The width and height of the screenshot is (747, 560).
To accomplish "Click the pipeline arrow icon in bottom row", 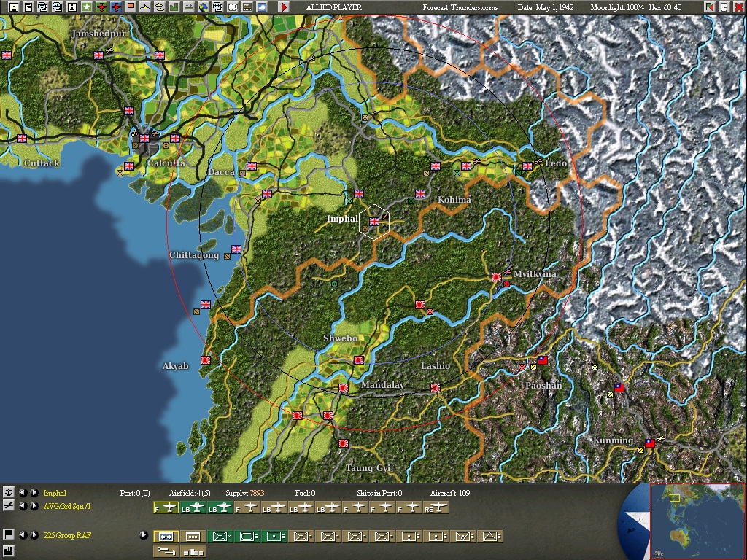I will coord(166,551).
